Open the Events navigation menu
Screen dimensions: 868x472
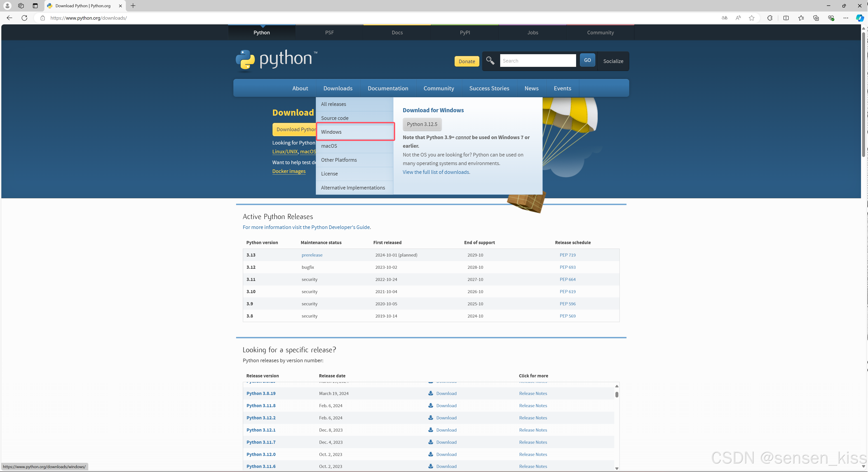pos(562,88)
